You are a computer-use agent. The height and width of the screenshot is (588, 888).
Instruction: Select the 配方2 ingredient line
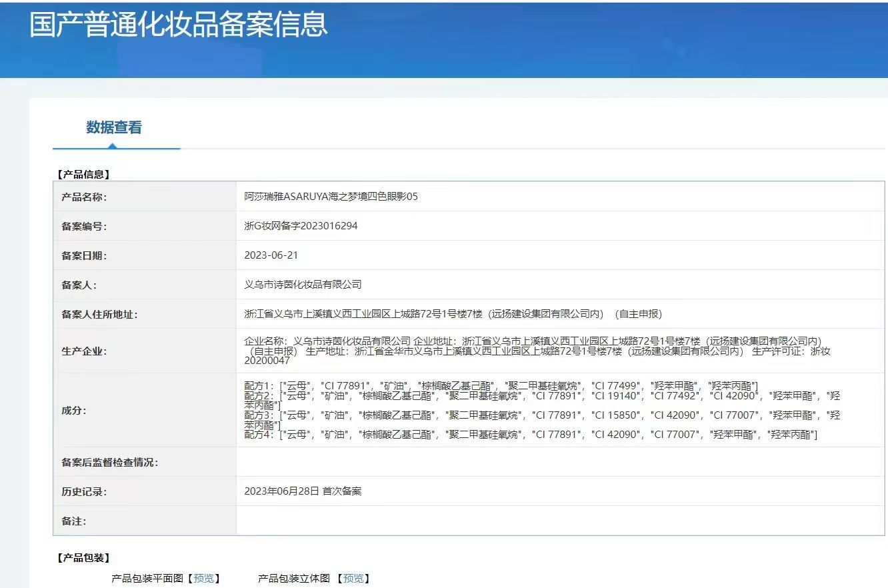tap(543, 401)
